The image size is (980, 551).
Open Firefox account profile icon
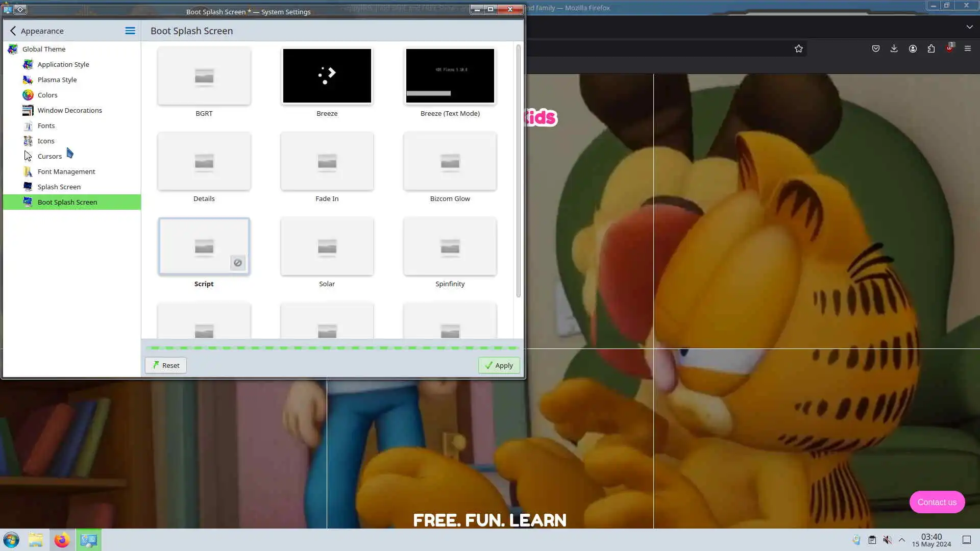click(x=913, y=48)
